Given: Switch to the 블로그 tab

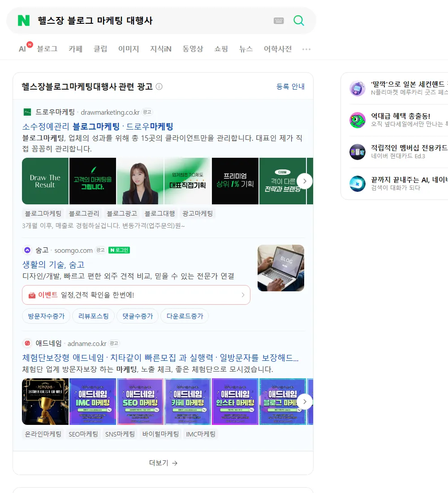Looking at the screenshot, I should (47, 49).
